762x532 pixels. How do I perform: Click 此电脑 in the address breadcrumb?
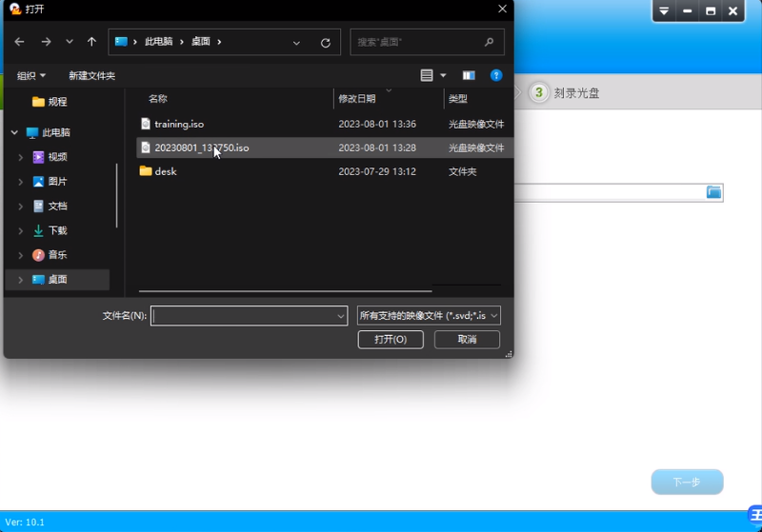(x=158, y=42)
